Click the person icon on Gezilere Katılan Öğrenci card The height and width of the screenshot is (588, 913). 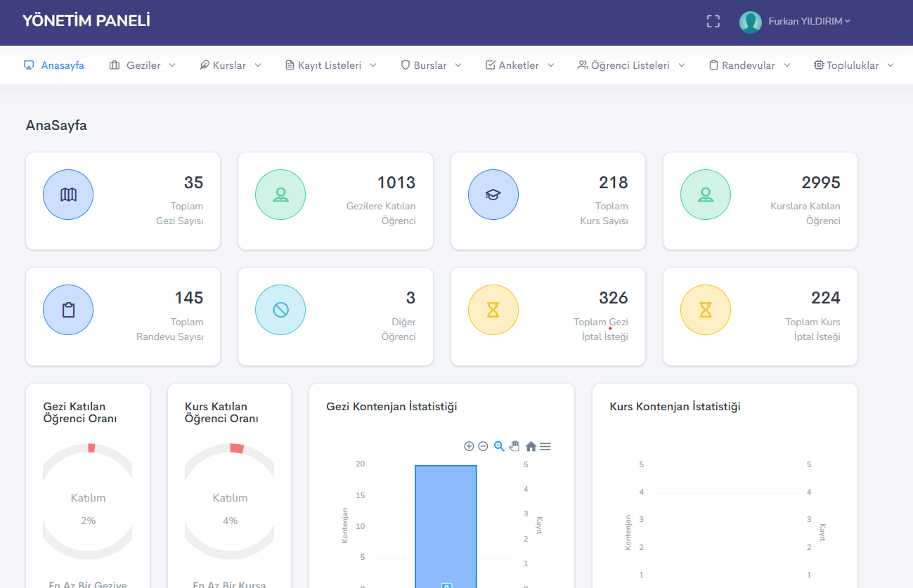(280, 195)
